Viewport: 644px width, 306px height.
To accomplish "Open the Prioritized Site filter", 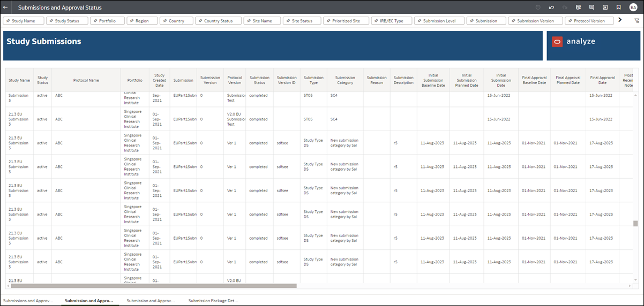I will (x=346, y=21).
